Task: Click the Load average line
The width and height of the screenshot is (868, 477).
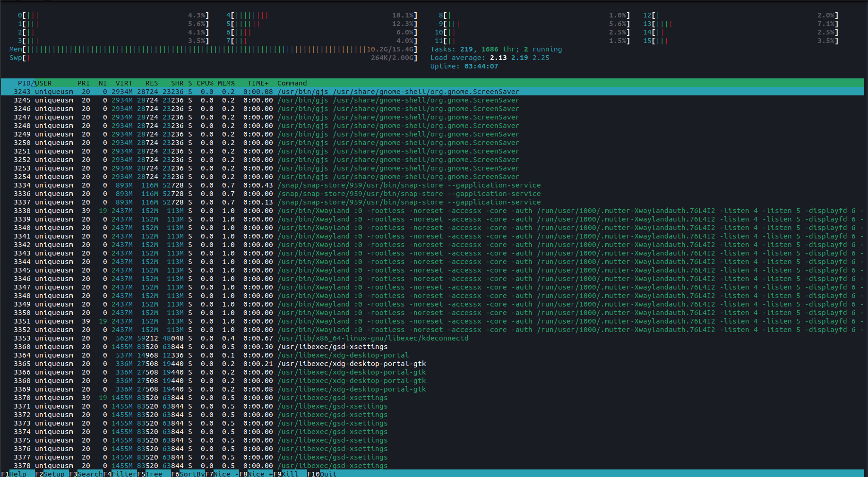Action: pyautogui.click(x=490, y=58)
